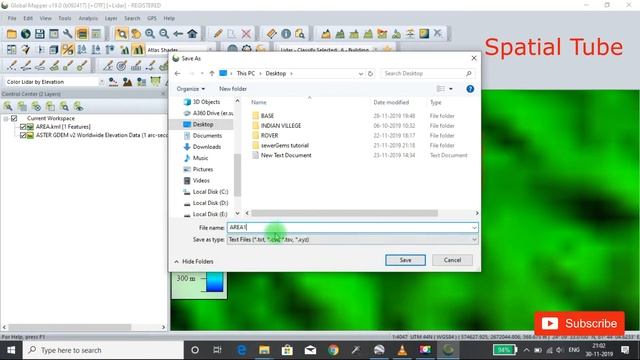Click the first zoom-to-layer icon in Control Center
The width and height of the screenshot is (640, 360).
tap(8, 107)
